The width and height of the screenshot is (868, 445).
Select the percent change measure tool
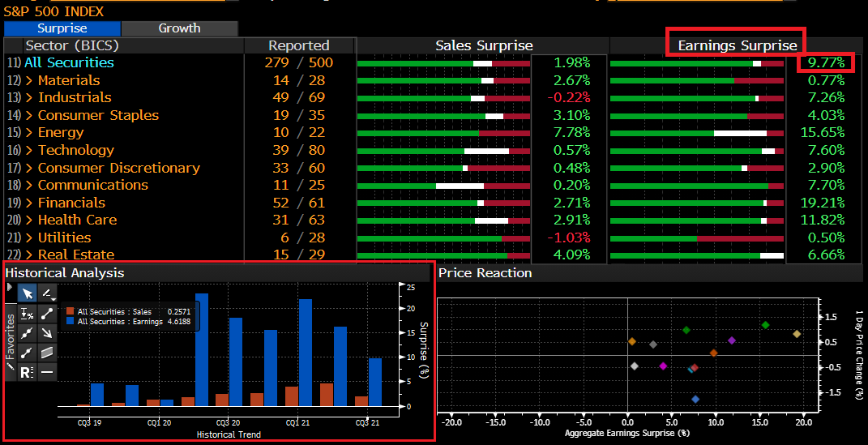[27, 313]
